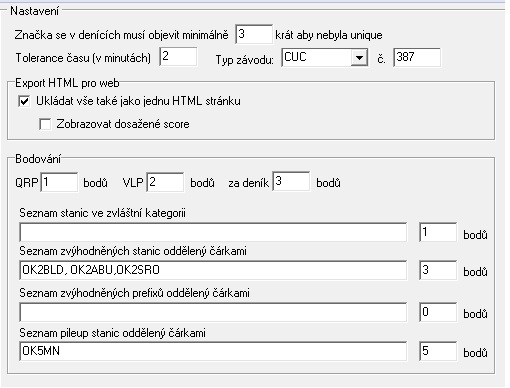
Task: Toggle Ukládat vše také jako jednu HTML stránku
Action: pyautogui.click(x=24, y=101)
